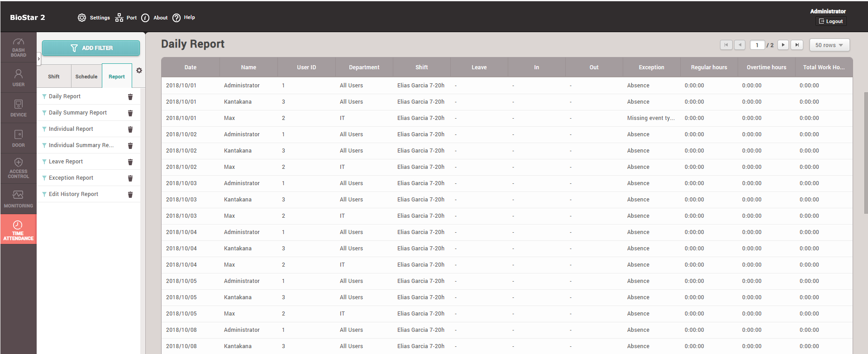Open the Dashboard sidebar icon

click(x=18, y=48)
